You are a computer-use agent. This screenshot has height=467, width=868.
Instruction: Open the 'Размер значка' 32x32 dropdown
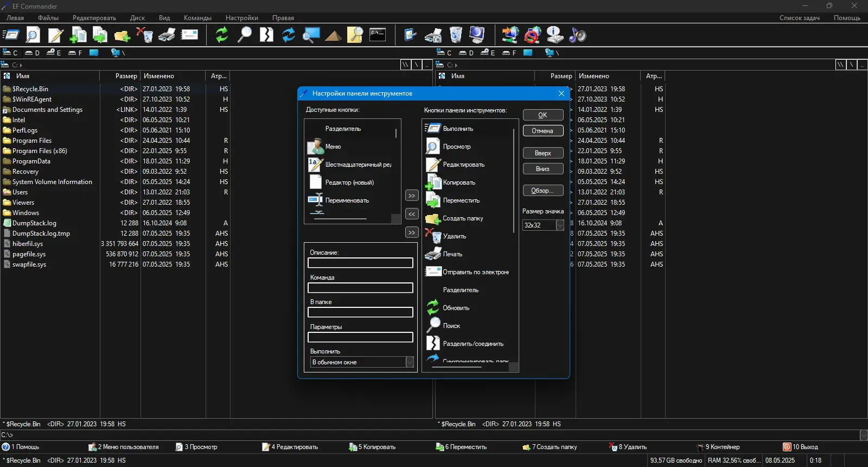coord(560,225)
